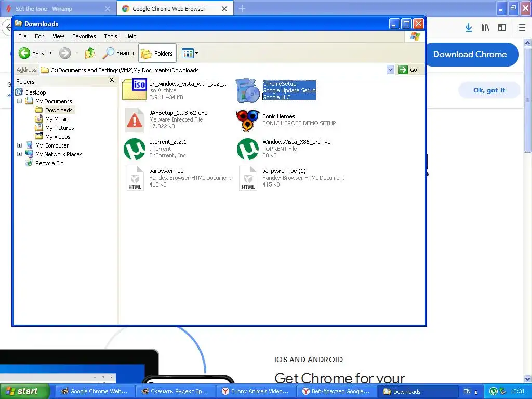This screenshot has height=399, width=532.
Task: Switch to Google Chrome Web taskbar button
Action: [x=95, y=391]
